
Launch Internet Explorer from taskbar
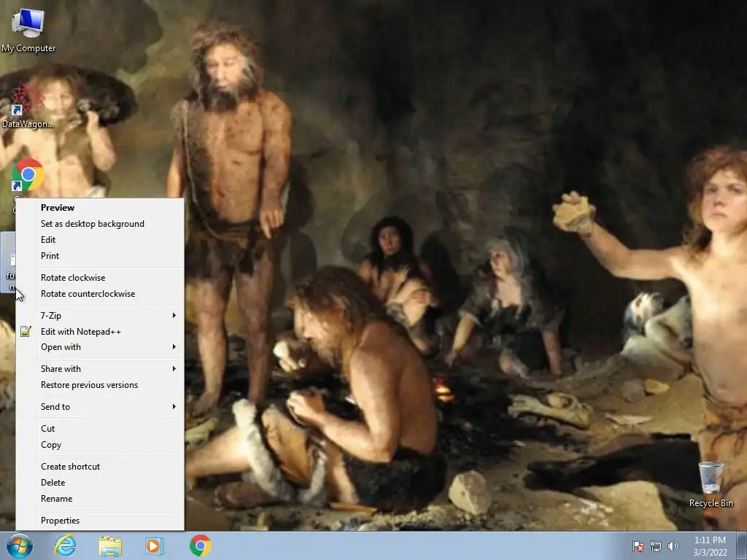[65, 545]
